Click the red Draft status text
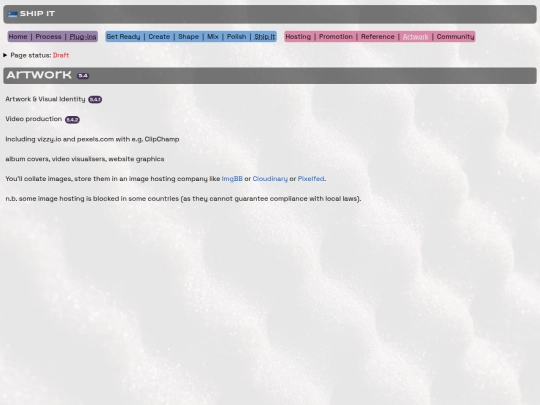 pyautogui.click(x=61, y=55)
